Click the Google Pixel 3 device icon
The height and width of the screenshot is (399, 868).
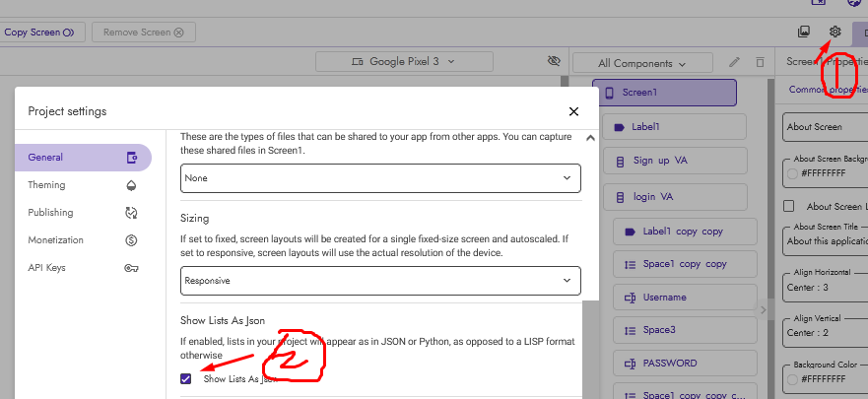357,61
